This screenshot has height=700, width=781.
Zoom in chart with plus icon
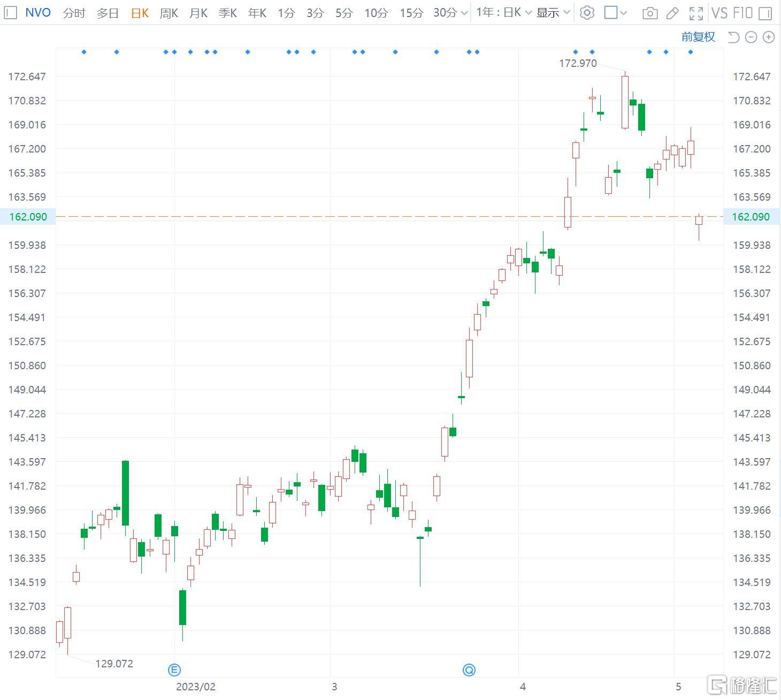pyautogui.click(x=769, y=37)
